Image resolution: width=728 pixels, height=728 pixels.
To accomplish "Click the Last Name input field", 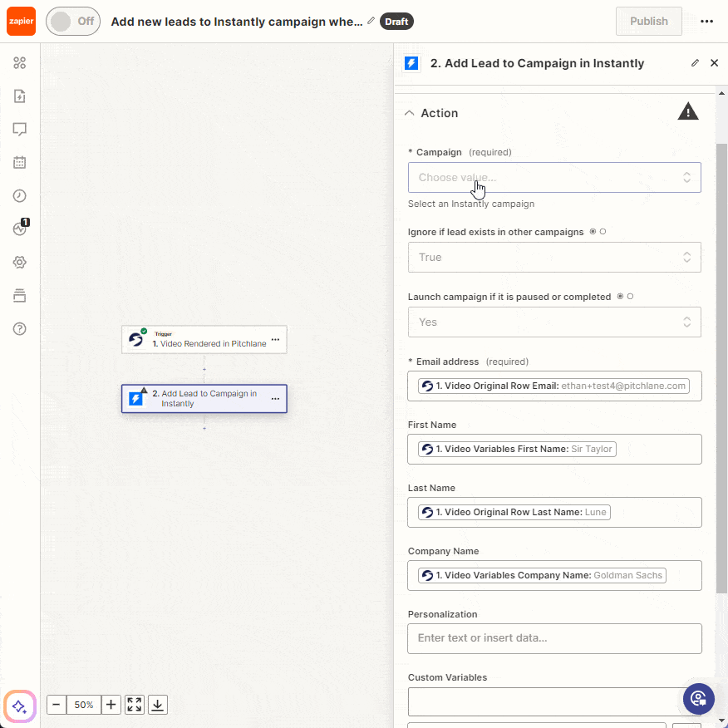I will click(554, 512).
